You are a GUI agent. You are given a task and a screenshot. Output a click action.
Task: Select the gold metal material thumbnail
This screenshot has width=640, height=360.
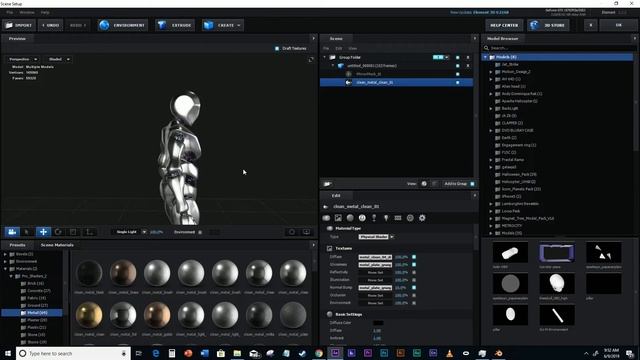(x=89, y=315)
